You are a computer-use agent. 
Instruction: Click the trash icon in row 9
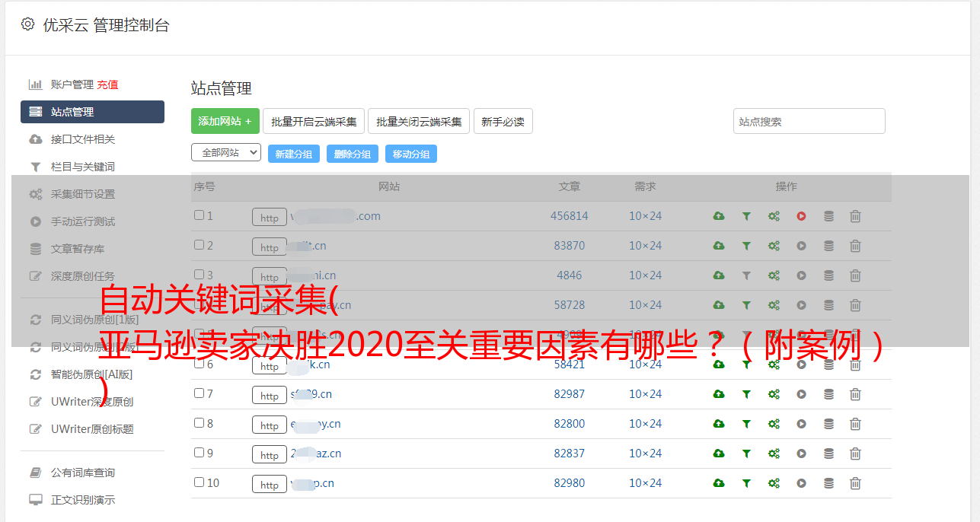point(855,454)
